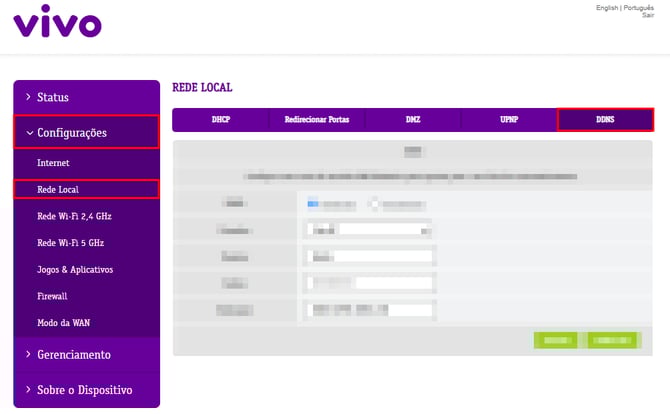The height and width of the screenshot is (414, 670).
Task: Open the DMZ tab
Action: (413, 120)
